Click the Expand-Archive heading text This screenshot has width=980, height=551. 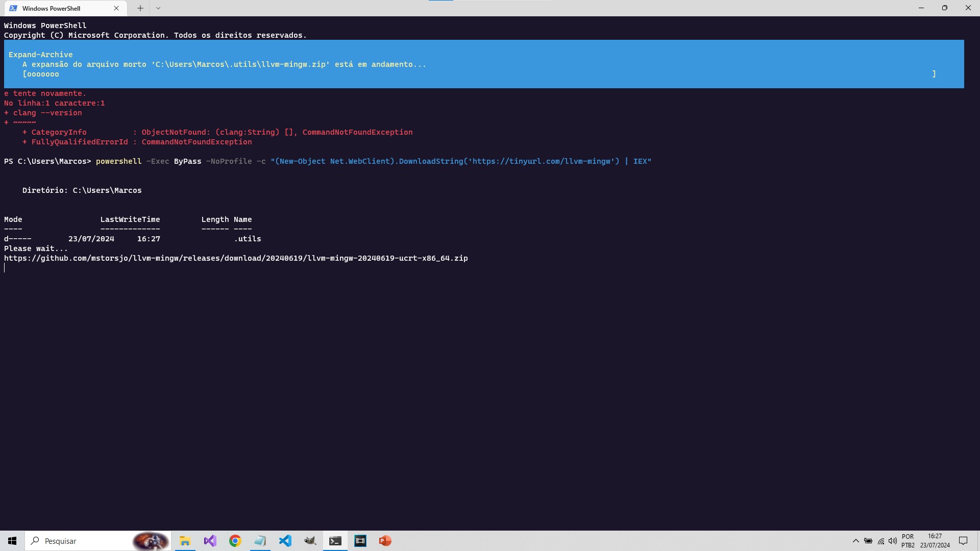[x=40, y=55]
